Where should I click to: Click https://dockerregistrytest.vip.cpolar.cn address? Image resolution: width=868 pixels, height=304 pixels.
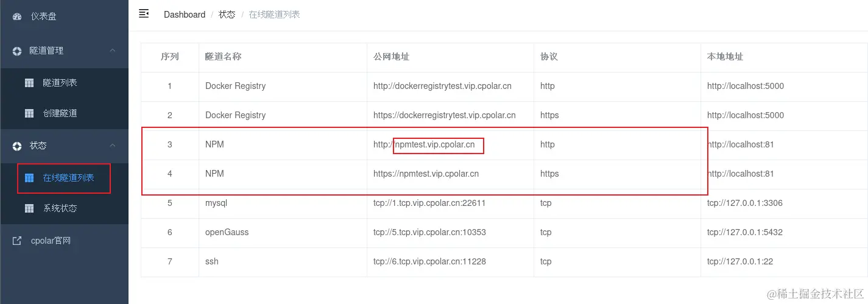click(444, 115)
